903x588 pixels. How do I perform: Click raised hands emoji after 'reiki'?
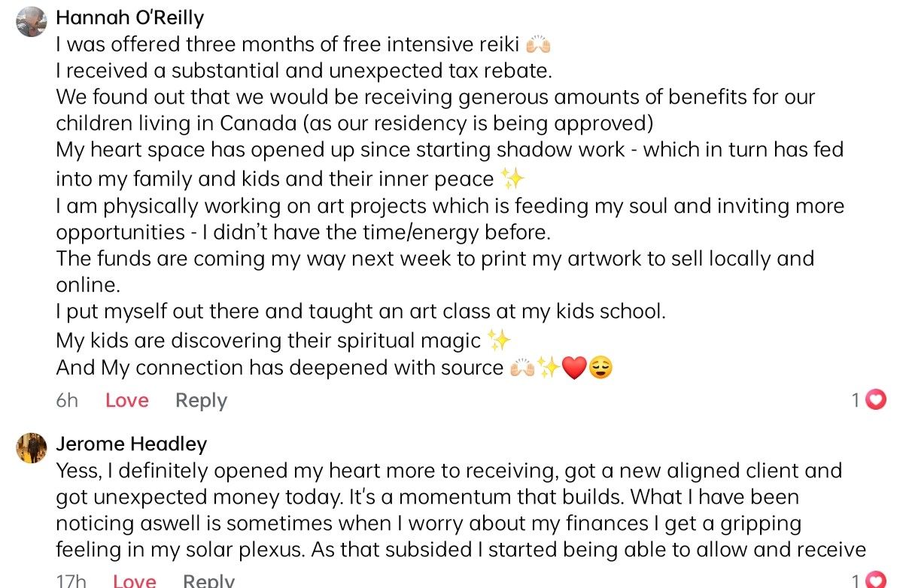click(539, 44)
